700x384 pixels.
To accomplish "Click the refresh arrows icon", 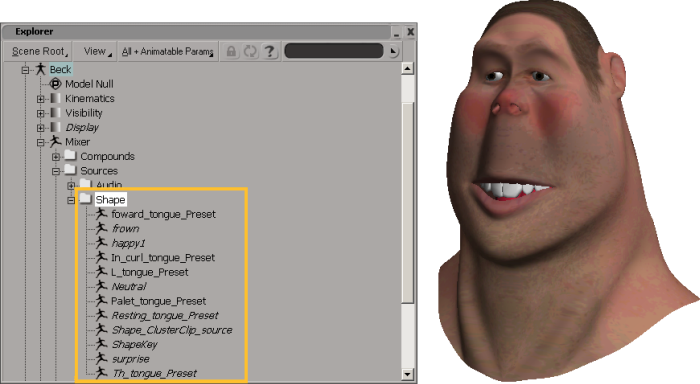I will (x=250, y=51).
